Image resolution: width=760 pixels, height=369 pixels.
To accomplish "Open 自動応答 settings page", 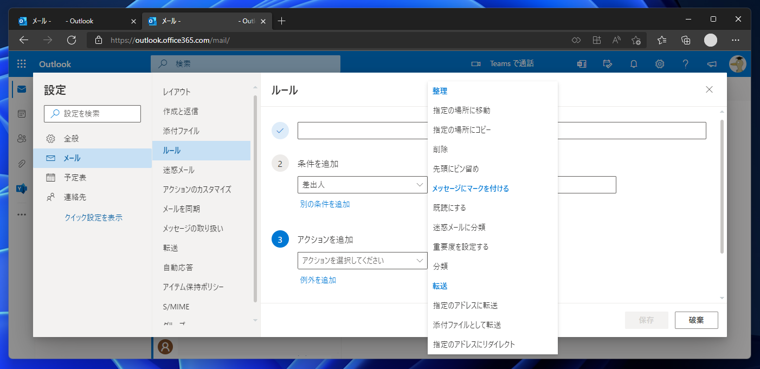I will [201, 267].
